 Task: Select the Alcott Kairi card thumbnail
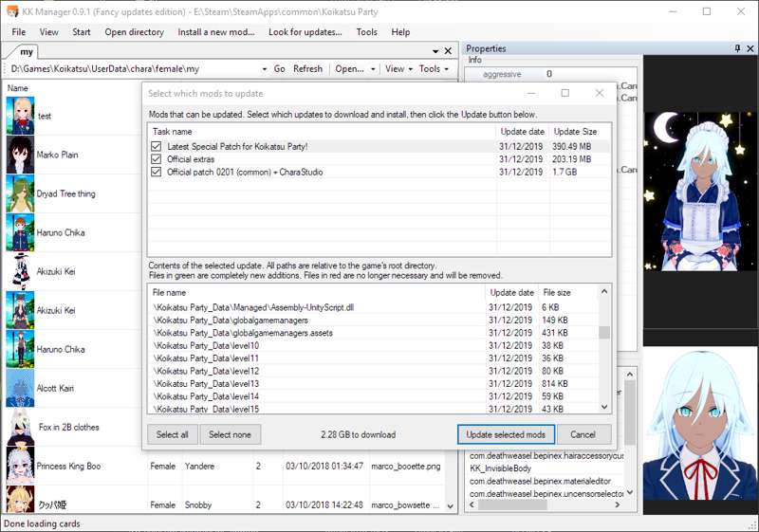20,388
